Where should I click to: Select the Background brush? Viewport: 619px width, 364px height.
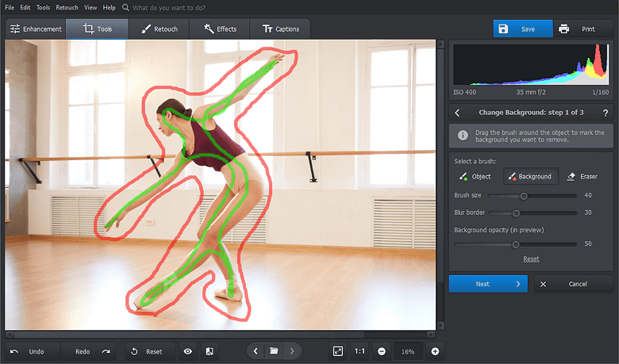pos(531,176)
